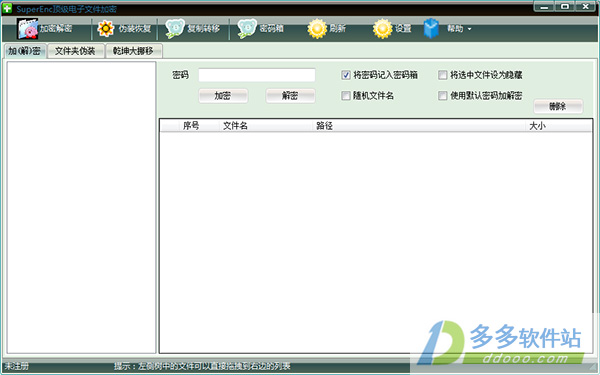The height and width of the screenshot is (375, 600).
Task: Select the 复制转移 bear icon
Action: (x=175, y=29)
